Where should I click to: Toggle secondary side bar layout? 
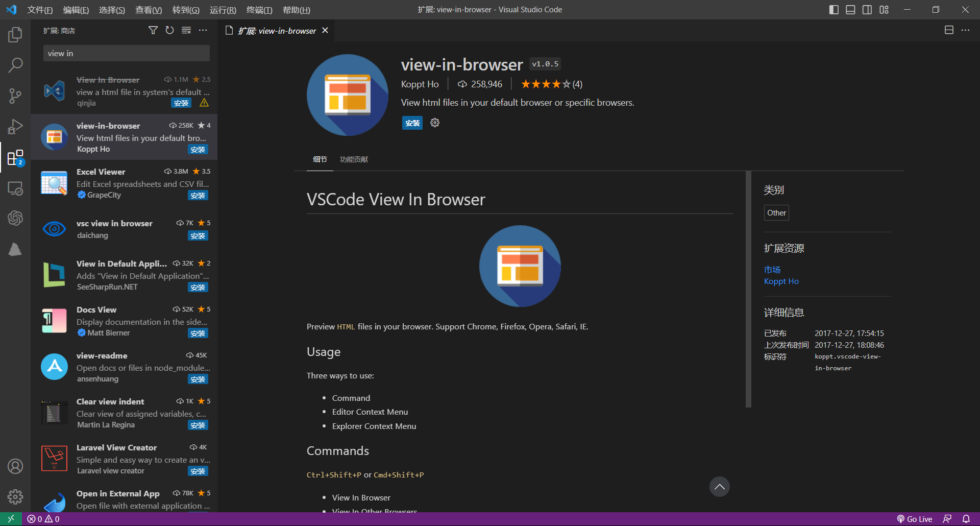[x=867, y=10]
